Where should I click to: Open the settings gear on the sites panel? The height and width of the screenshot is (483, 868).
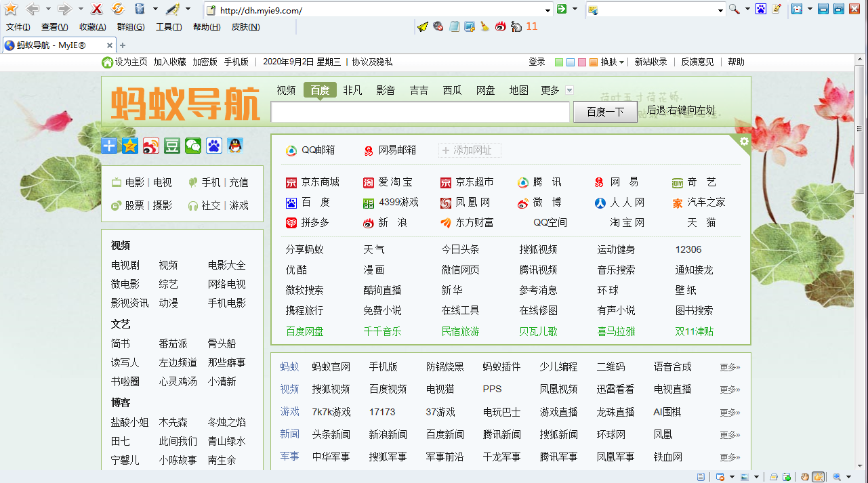(x=744, y=141)
